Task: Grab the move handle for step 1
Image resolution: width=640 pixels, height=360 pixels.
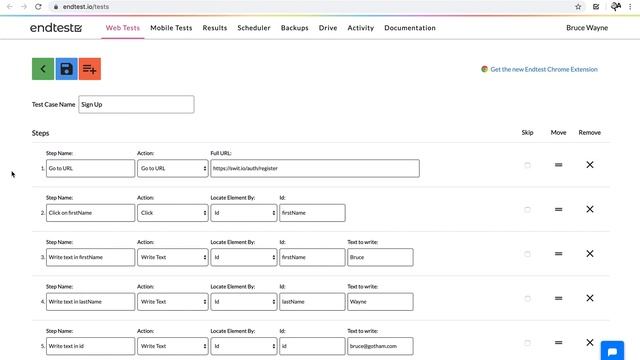Action: tap(558, 165)
